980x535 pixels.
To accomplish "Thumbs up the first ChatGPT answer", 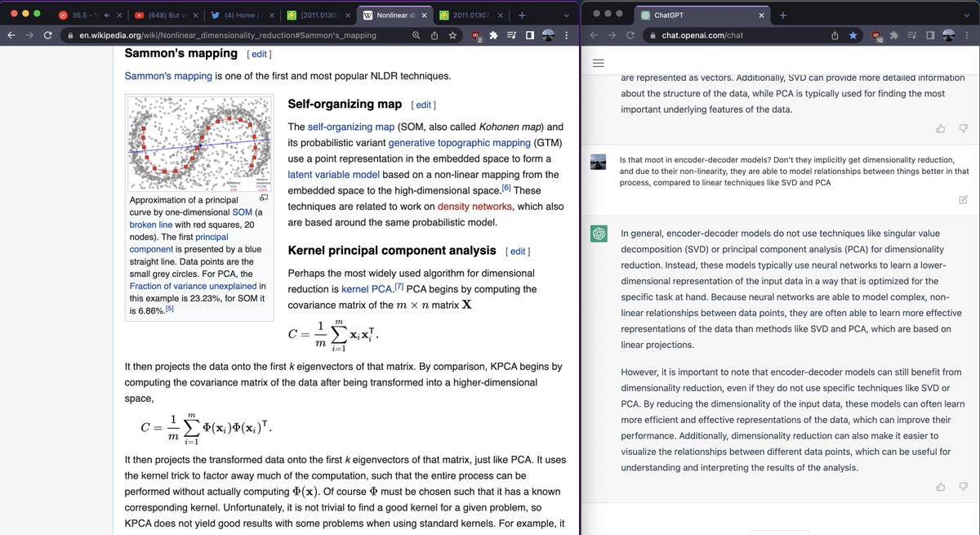I will (941, 128).
